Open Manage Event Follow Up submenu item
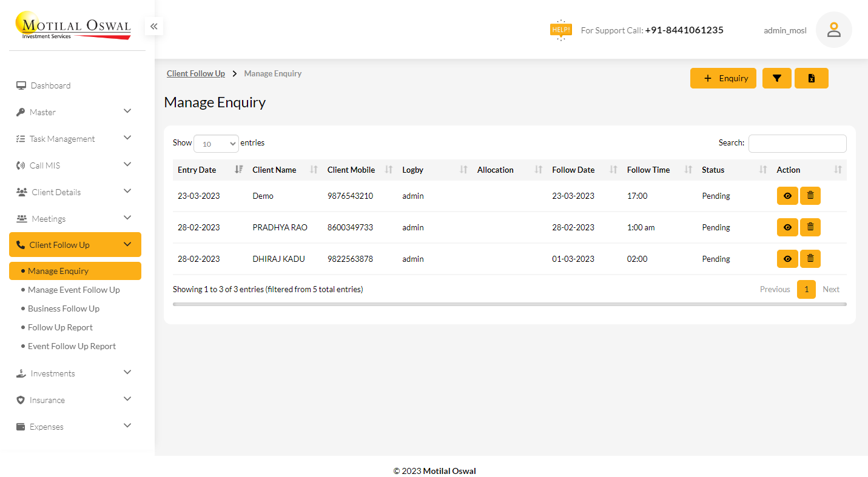This screenshot has width=868, height=477. 74,290
